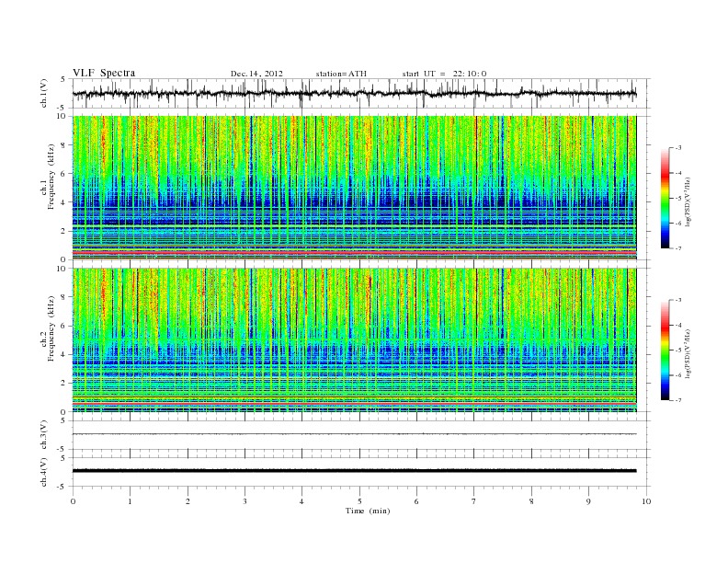Image resolution: width=728 pixels, height=563 pixels.
Task: Click the time axis tick label '3'
Action: [245, 501]
